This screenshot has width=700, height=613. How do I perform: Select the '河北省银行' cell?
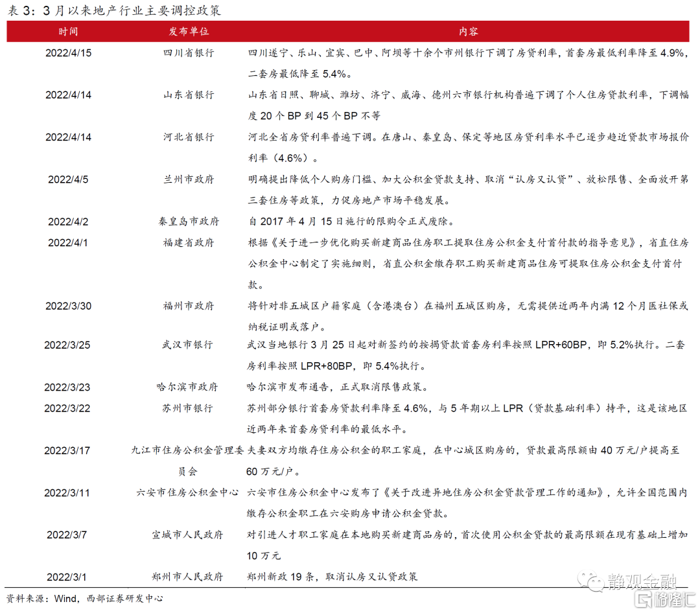click(189, 137)
